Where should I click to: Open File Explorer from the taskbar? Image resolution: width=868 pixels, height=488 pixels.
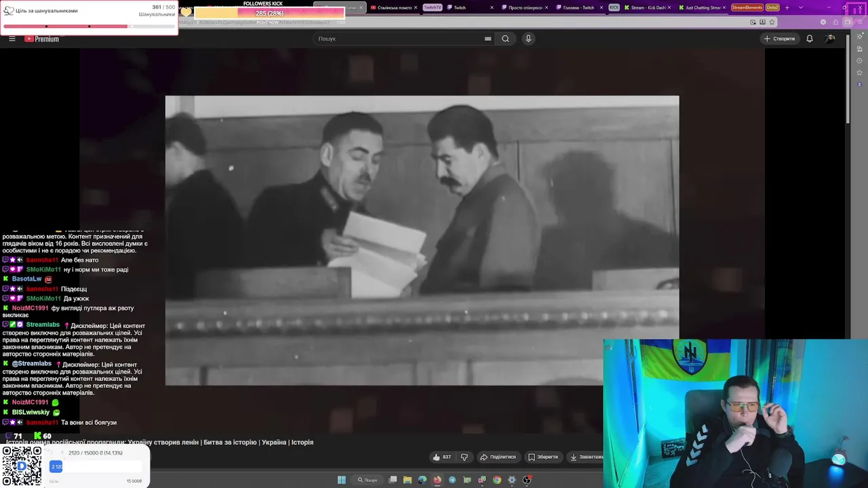(408, 480)
